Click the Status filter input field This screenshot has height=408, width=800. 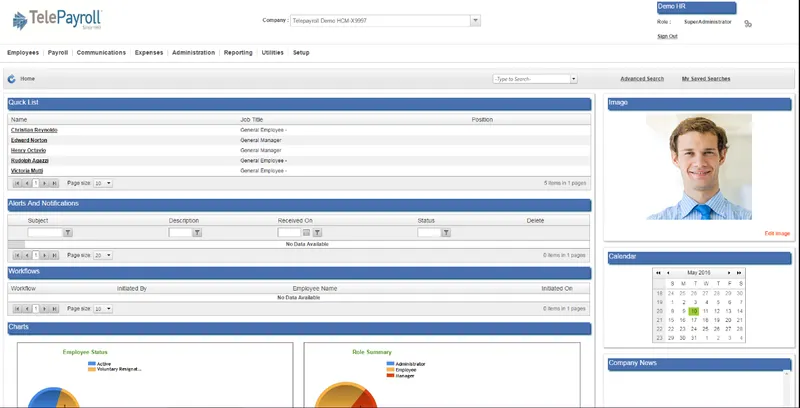429,233
